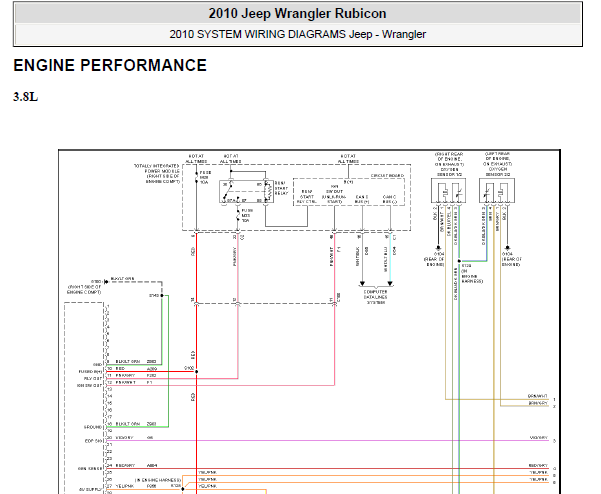Click the G104 ground label under sensor 1/2
Viewport: 601px width, 494px height.
click(434, 259)
